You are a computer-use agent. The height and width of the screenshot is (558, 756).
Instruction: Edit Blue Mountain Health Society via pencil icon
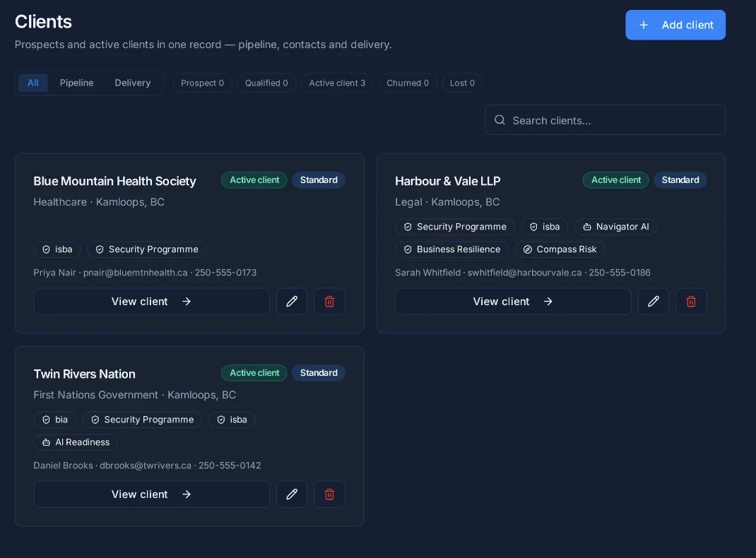[x=292, y=302]
